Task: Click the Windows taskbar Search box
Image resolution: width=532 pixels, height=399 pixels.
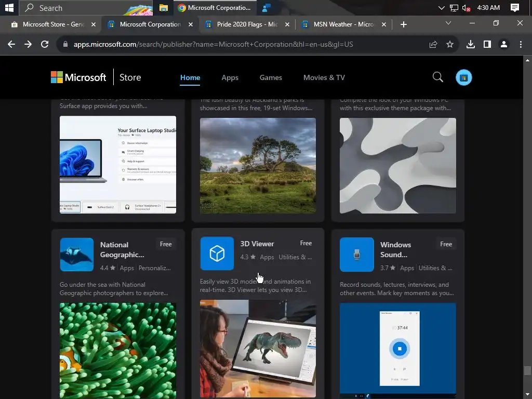Action: coord(86,7)
